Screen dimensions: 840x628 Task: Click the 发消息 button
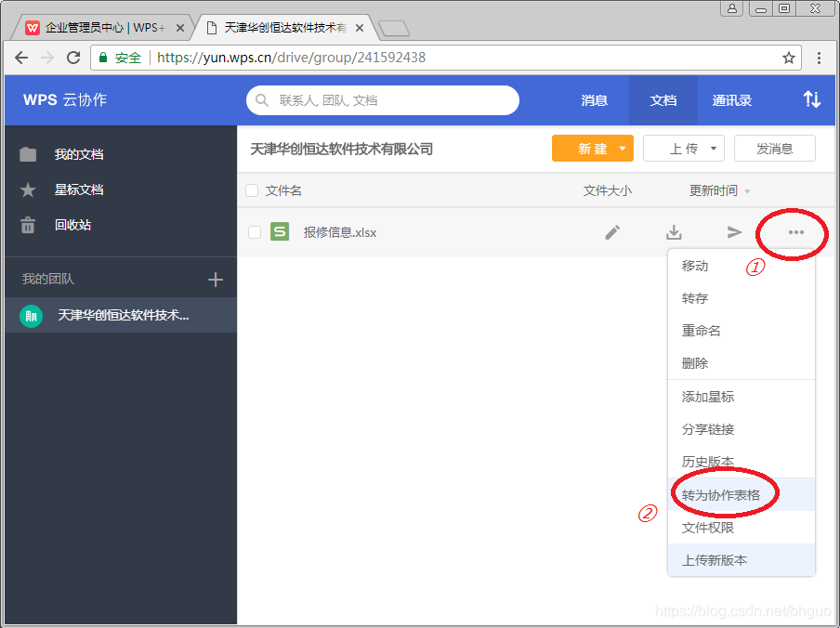point(775,149)
